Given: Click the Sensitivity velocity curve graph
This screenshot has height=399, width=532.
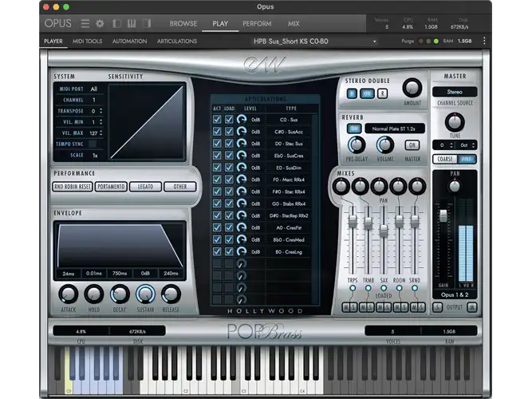Looking at the screenshot, I should coord(147,122).
